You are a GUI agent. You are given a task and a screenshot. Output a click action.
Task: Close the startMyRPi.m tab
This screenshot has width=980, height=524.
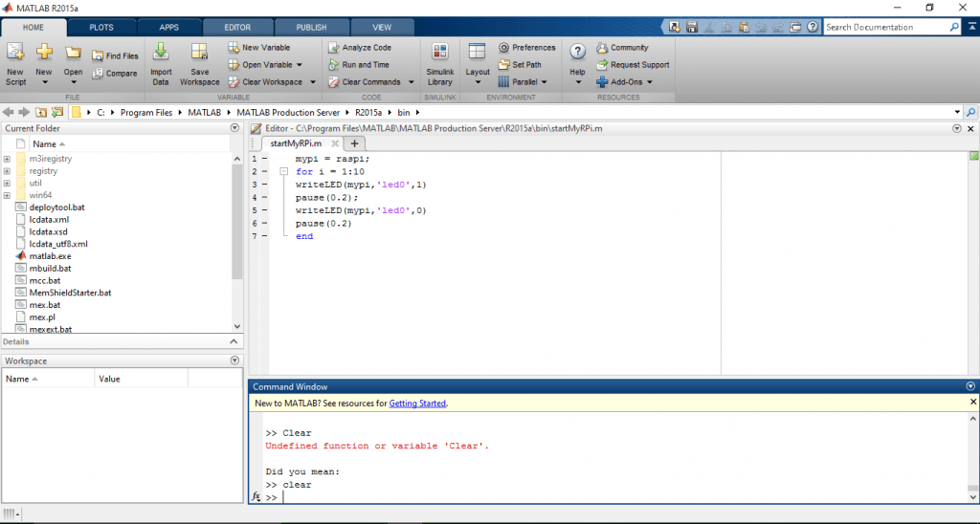tap(335, 143)
